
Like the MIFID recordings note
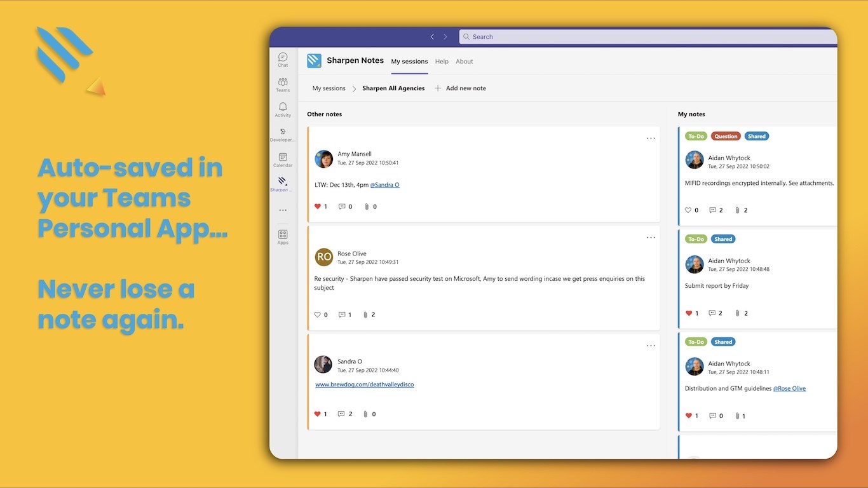coord(688,210)
